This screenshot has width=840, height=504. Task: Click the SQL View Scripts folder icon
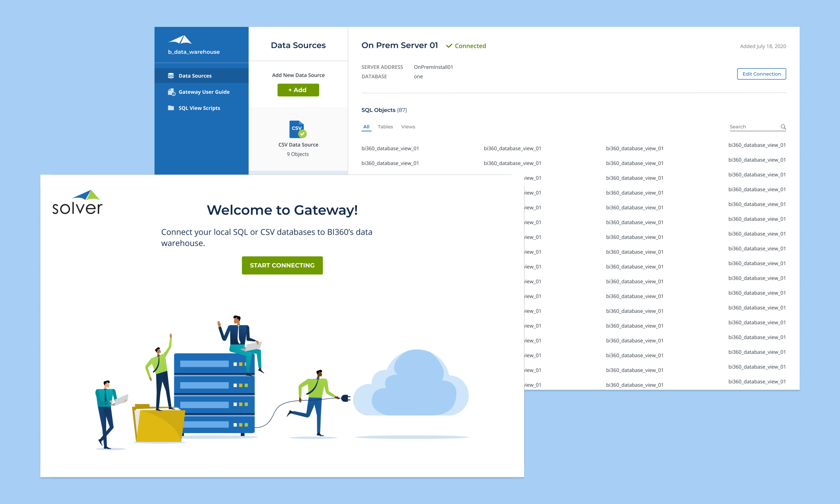pos(171,108)
